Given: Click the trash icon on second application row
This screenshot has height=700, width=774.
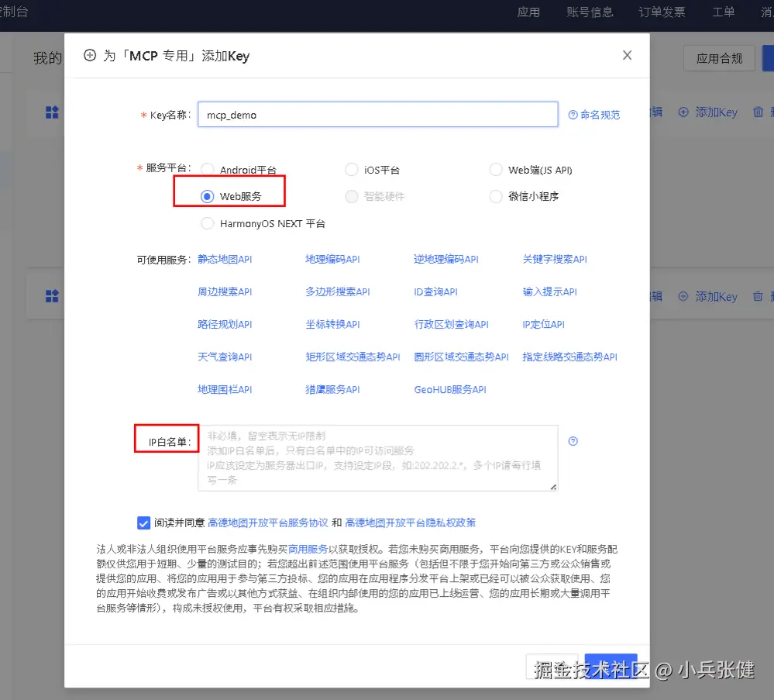Looking at the screenshot, I should pyautogui.click(x=759, y=296).
